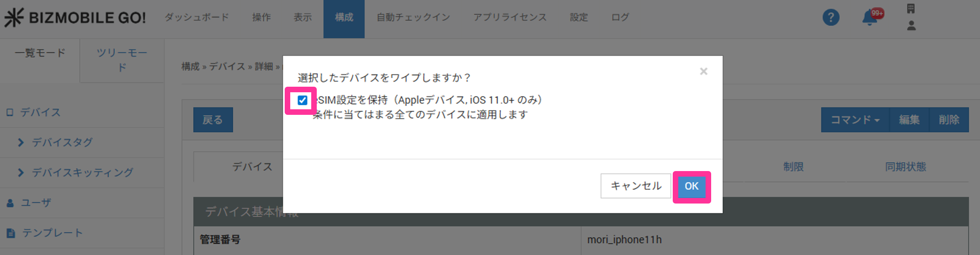Click the building organization icon

coord(911,8)
